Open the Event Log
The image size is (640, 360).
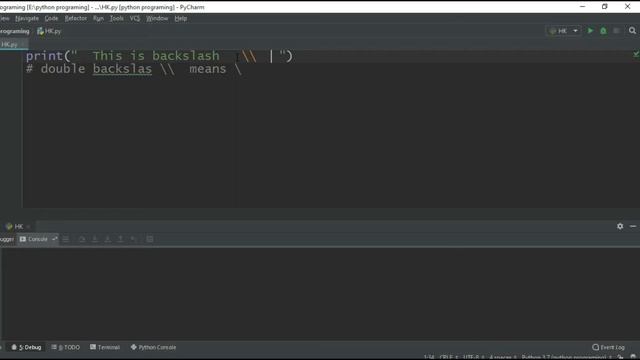point(609,347)
